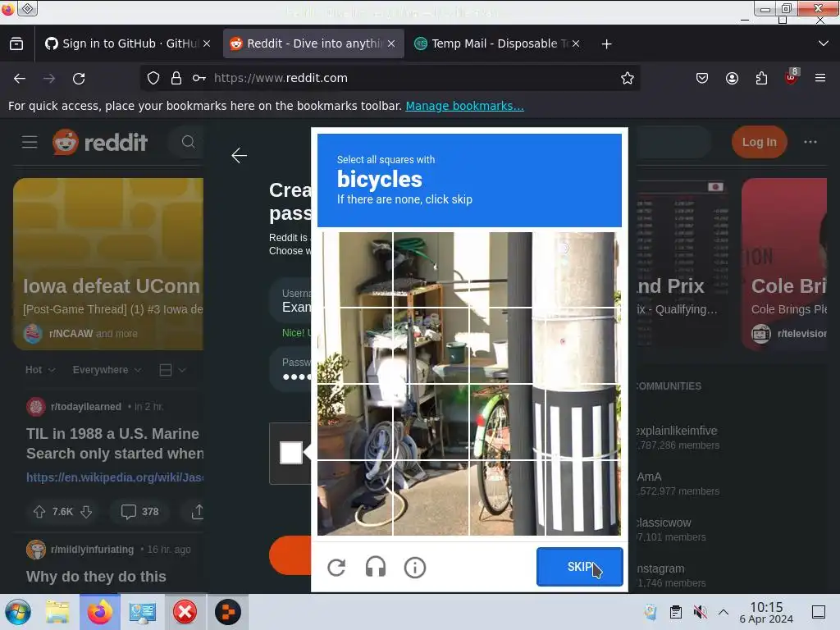The width and height of the screenshot is (840, 630).
Task: Click the saved password key icon
Action: [x=199, y=78]
